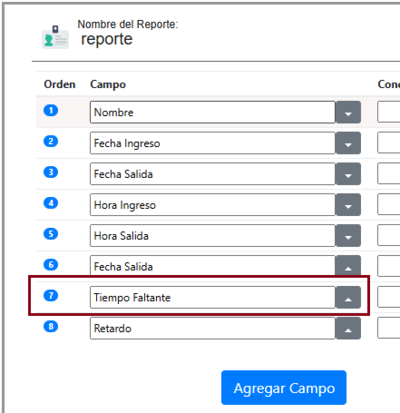Select the Retardo field text box
This screenshot has width=400, height=413.
213,328
